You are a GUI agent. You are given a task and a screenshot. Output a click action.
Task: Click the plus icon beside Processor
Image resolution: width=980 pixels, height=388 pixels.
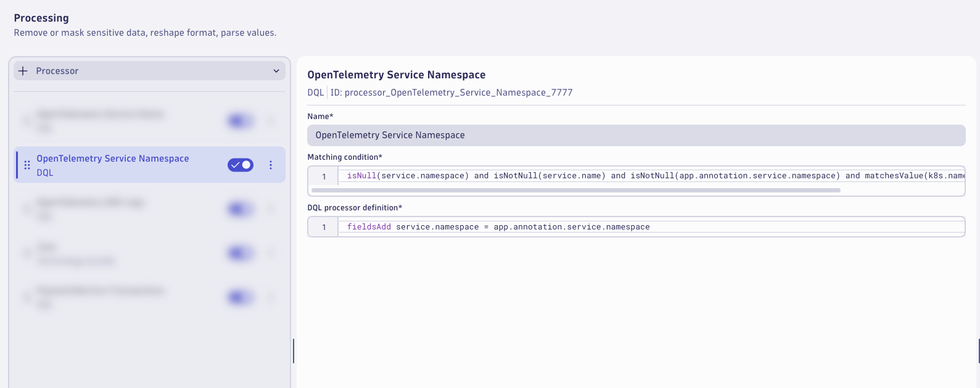click(23, 71)
